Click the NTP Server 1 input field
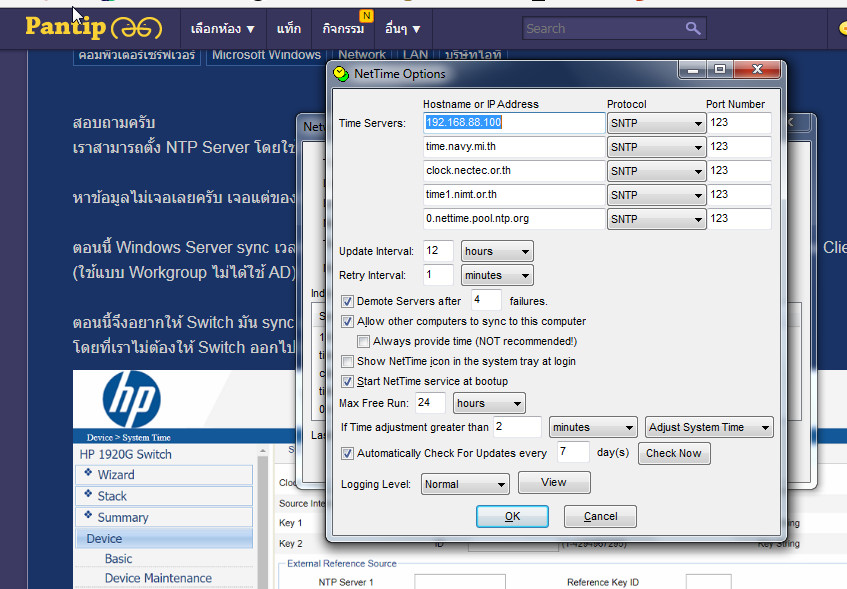 coord(460,582)
